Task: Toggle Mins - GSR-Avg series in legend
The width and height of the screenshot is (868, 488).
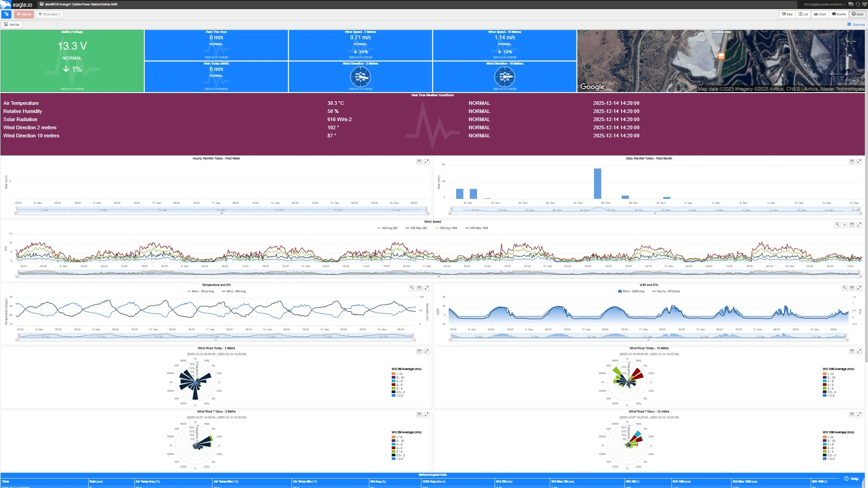Action: coord(631,291)
